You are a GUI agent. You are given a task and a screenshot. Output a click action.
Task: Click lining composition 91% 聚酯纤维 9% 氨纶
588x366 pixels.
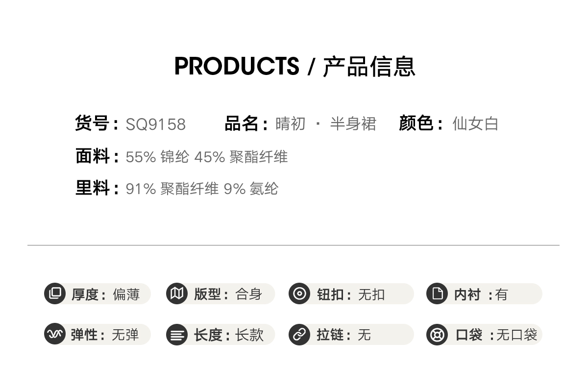[202, 189]
